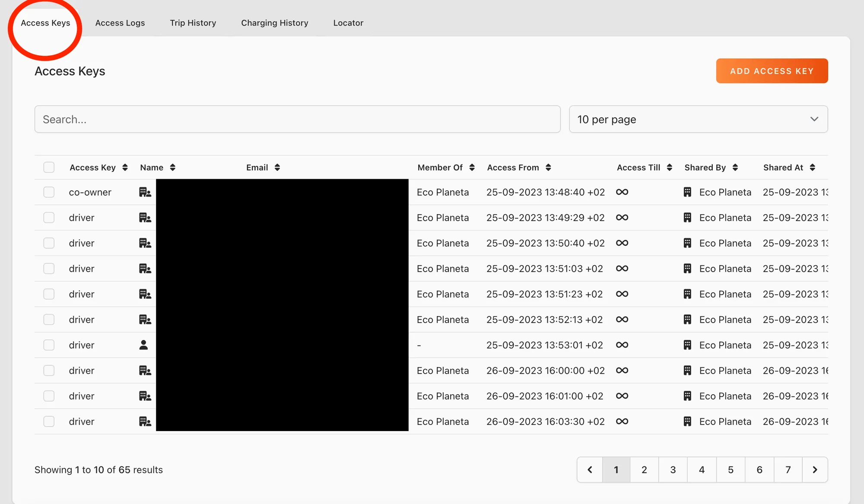Open the Locator tab
This screenshot has width=864, height=504.
tap(348, 23)
